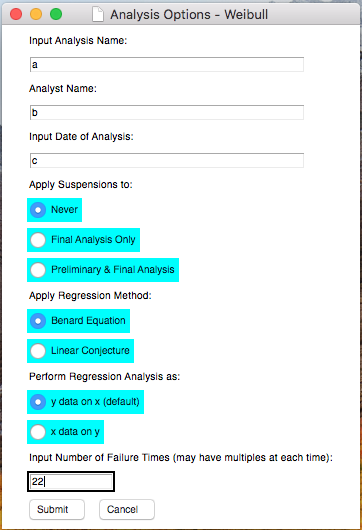The width and height of the screenshot is (362, 530).
Task: Close the Analysis Options window
Action: click(16, 14)
